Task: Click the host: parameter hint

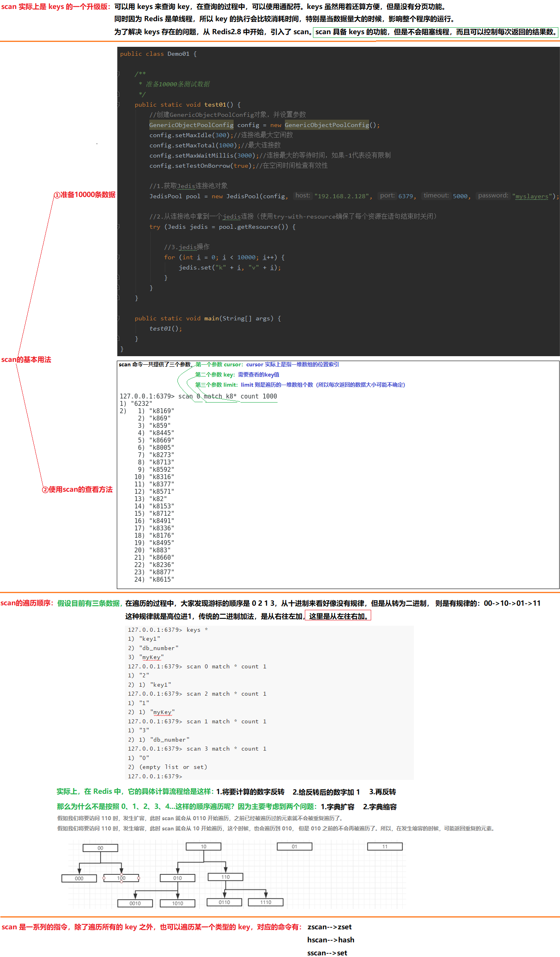Action: [x=302, y=196]
